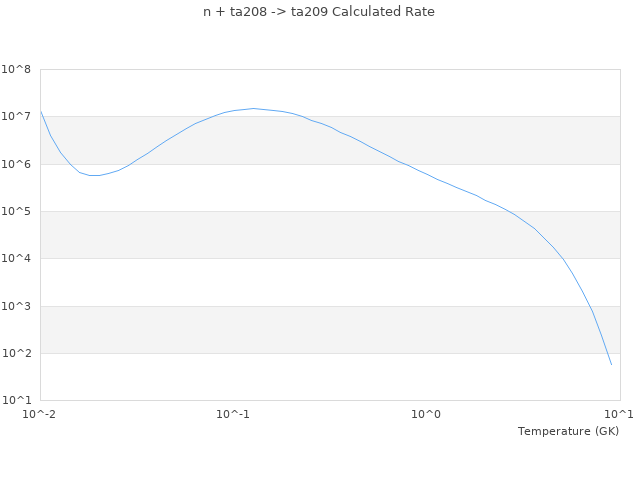Click the gray shaded band between 10^4 and 10^5
Screen dimensions: 640x480
[x=330, y=235]
